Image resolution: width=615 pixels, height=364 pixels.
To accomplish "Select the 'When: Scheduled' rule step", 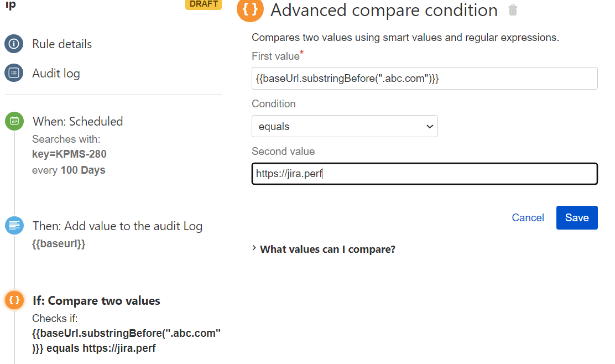I will [x=77, y=121].
